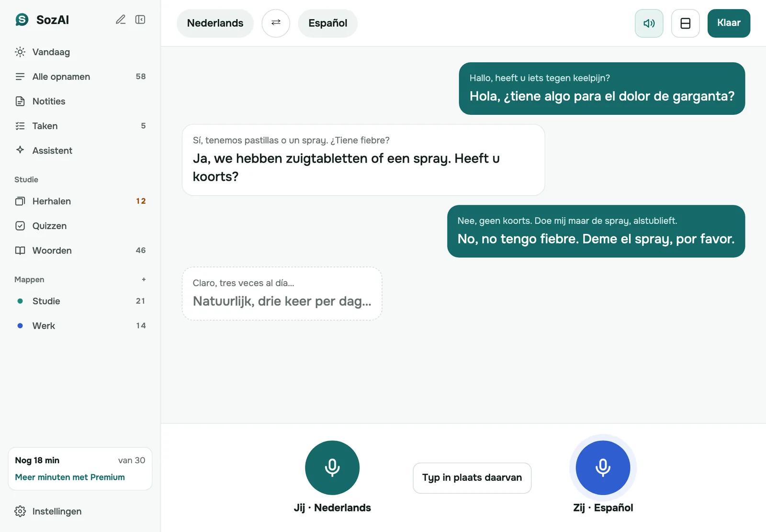Screen dimensions: 766x532
Task: Click the new note pencil icon
Action: pos(121,20)
